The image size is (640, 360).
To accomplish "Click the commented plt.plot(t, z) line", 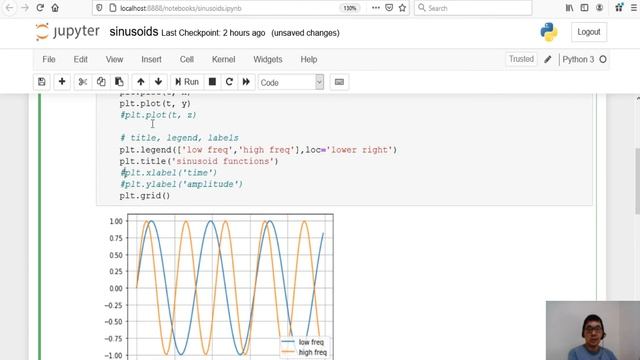I will pos(158,115).
